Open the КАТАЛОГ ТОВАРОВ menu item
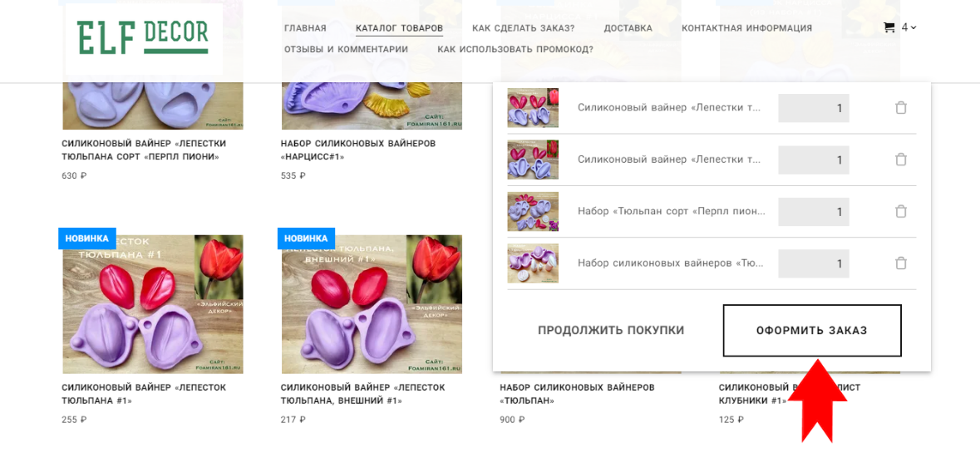 [x=399, y=28]
